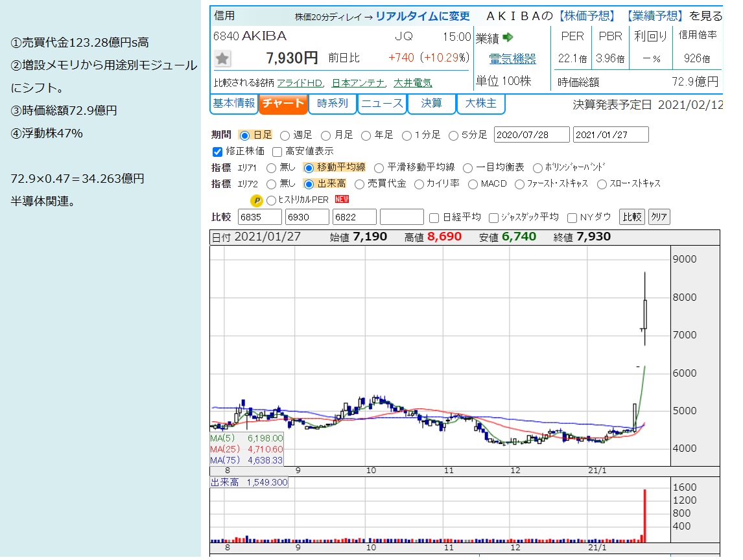Click the MA(5) 6,198.00 legend value
743x560 pixels.
tap(265, 439)
